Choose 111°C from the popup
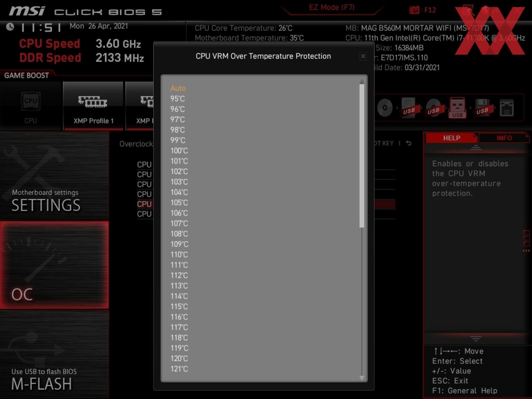 click(x=179, y=265)
